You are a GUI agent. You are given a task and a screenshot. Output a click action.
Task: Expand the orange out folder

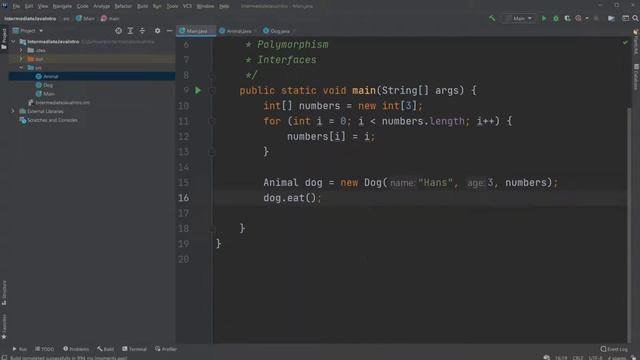pyautogui.click(x=21, y=59)
